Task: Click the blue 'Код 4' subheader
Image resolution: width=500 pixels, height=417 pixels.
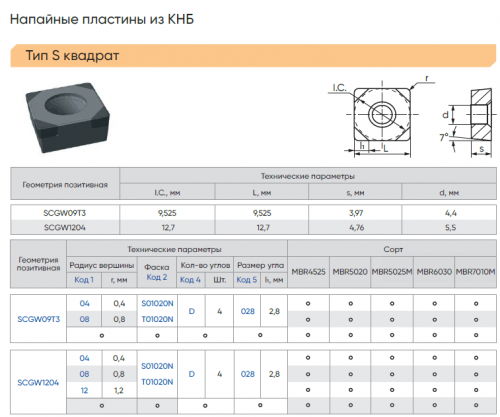Action: [190, 280]
